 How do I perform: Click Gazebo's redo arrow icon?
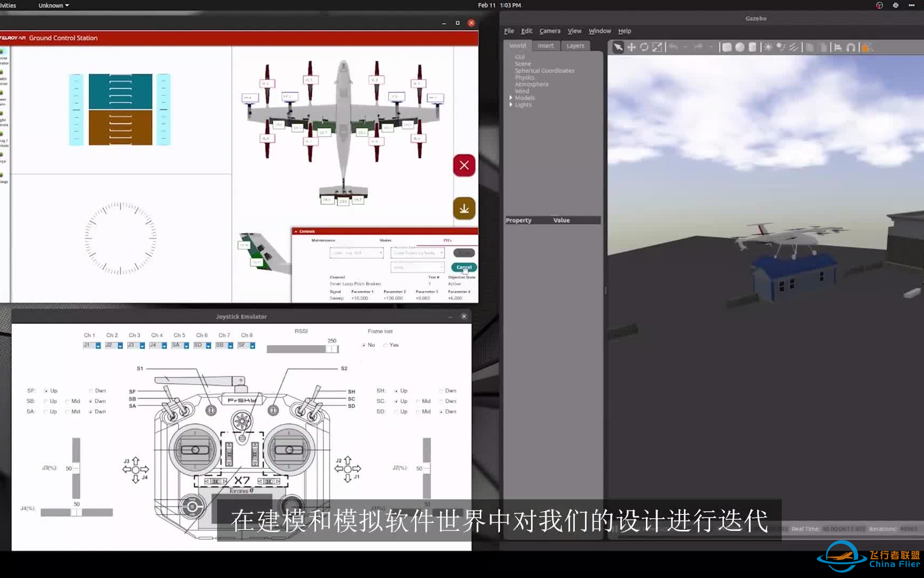pos(698,47)
